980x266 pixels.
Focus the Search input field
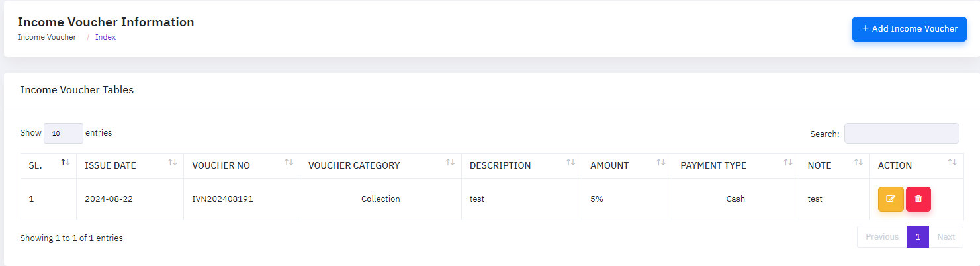pos(901,133)
